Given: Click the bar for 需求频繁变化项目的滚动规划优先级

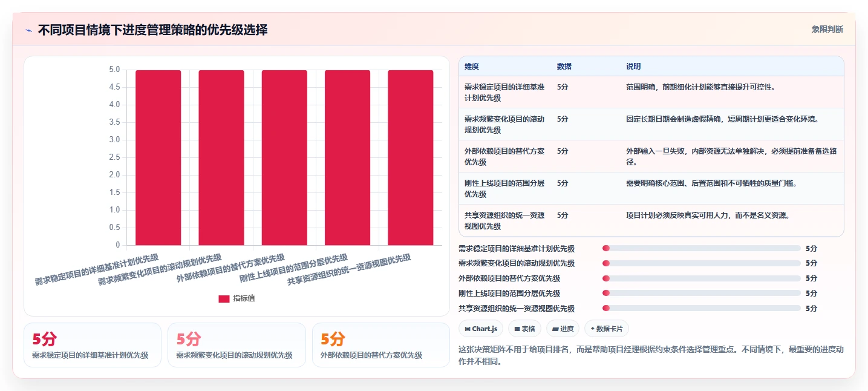Looking at the screenshot, I should click(x=221, y=157).
